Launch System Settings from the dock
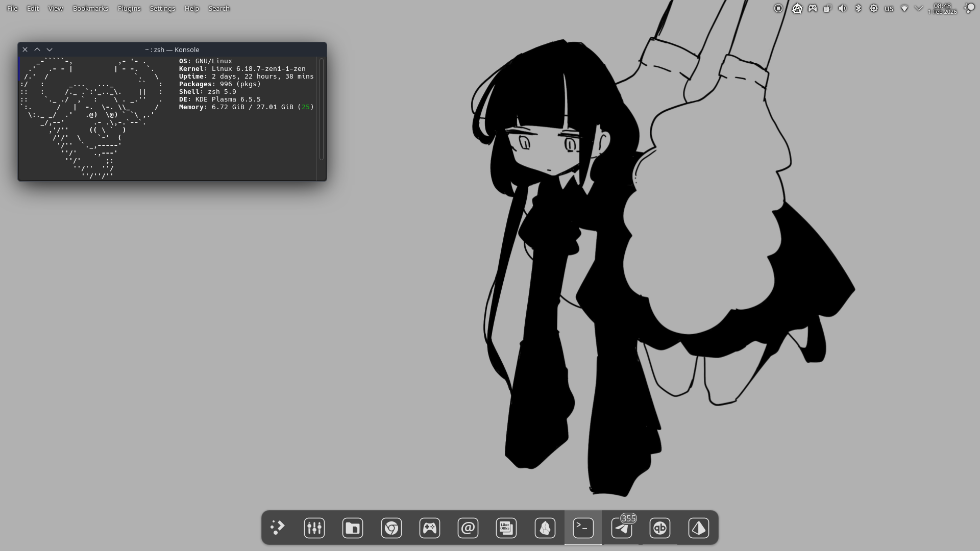 coord(314,528)
